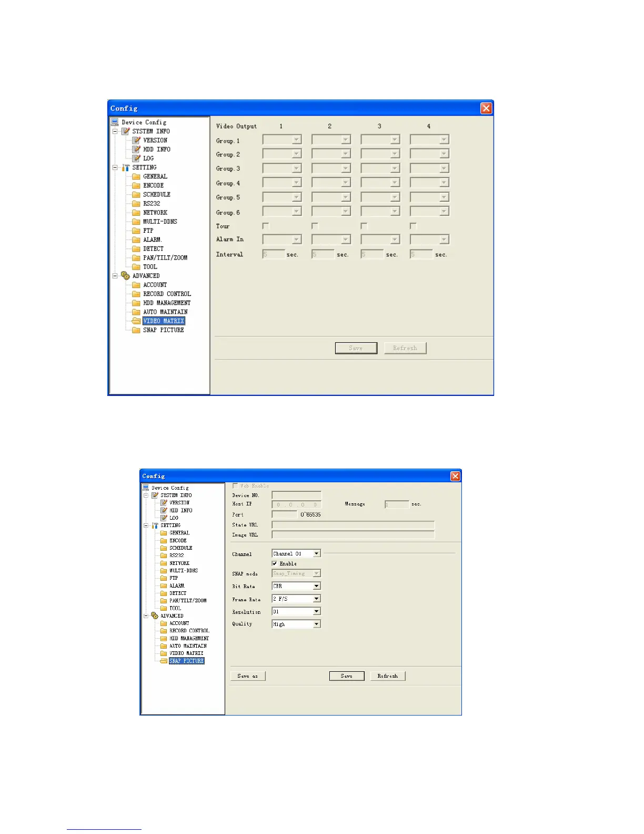This screenshot has height=834, width=644.
Task: Click State URL input field
Action: [353, 525]
